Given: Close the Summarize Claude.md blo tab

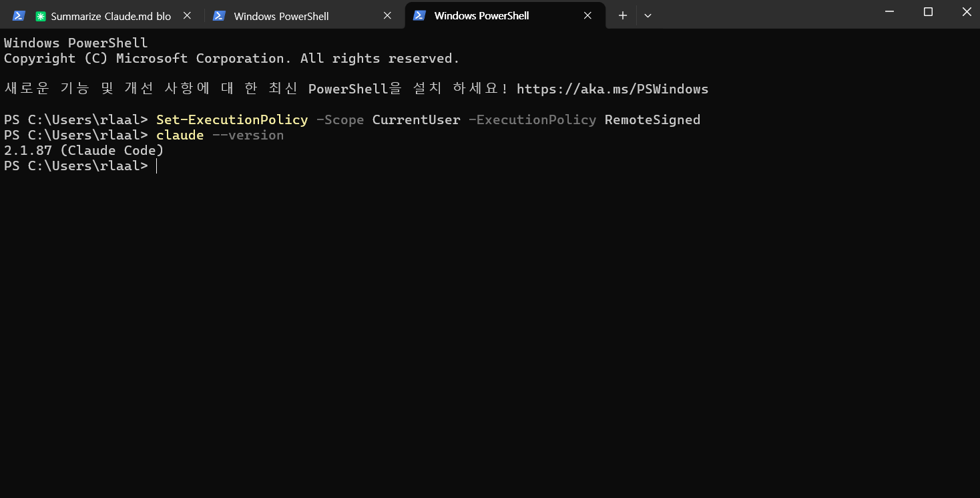Looking at the screenshot, I should pyautogui.click(x=186, y=15).
